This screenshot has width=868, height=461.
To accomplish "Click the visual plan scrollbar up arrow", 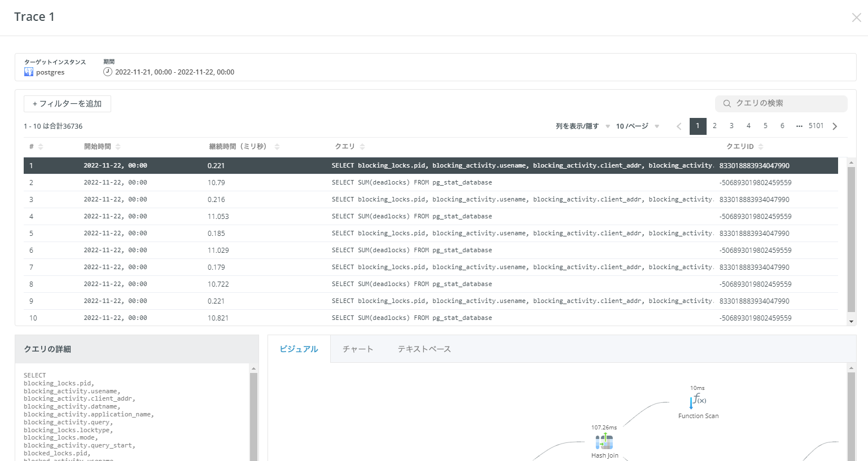I will (851, 368).
